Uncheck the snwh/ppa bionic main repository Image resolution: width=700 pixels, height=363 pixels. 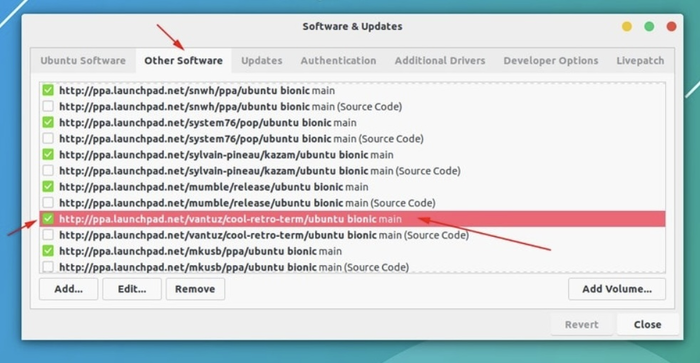click(x=48, y=90)
